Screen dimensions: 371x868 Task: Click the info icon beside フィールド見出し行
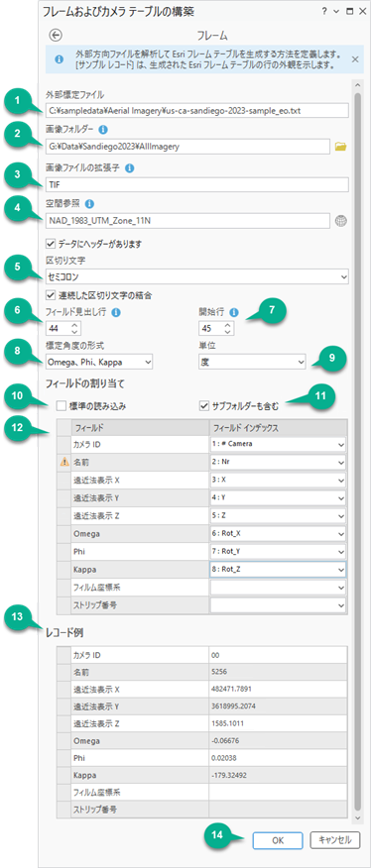pos(116,312)
